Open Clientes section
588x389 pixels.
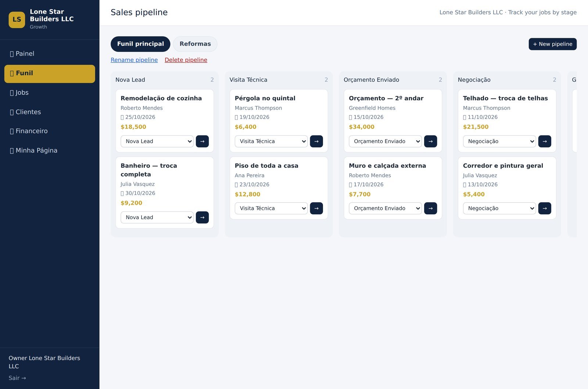(50, 112)
